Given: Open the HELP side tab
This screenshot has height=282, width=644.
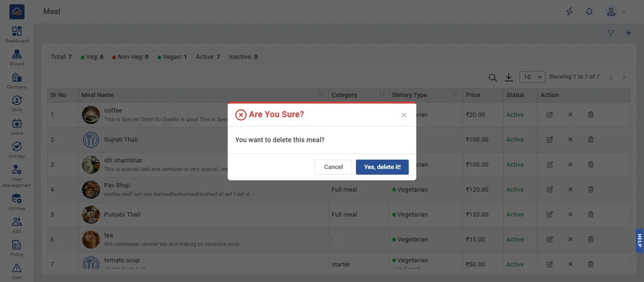Looking at the screenshot, I should (640, 241).
